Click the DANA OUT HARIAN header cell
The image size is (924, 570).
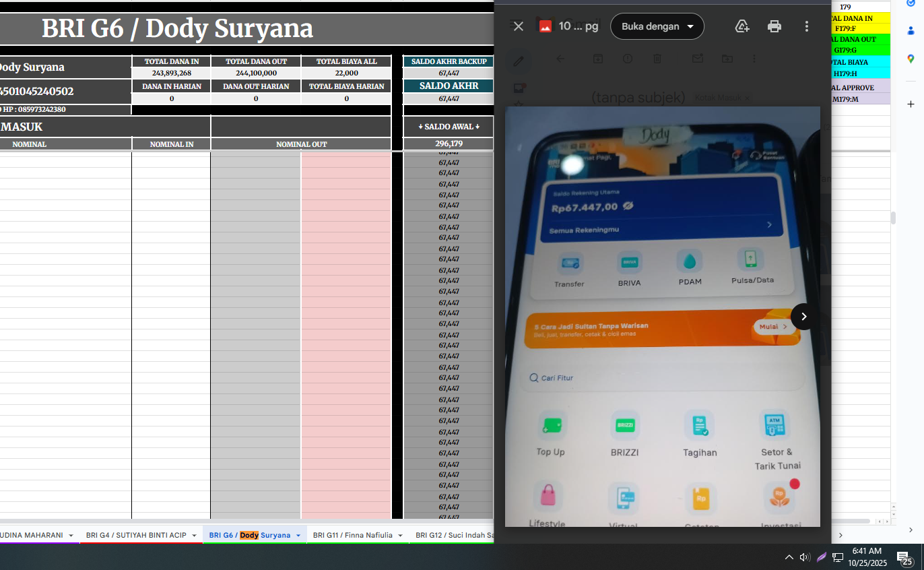click(x=256, y=86)
